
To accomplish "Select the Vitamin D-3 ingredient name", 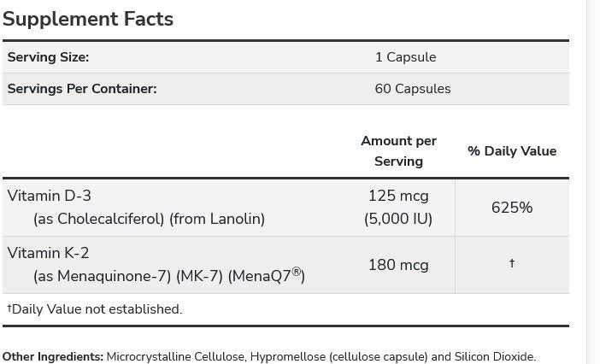I will (x=49, y=196).
